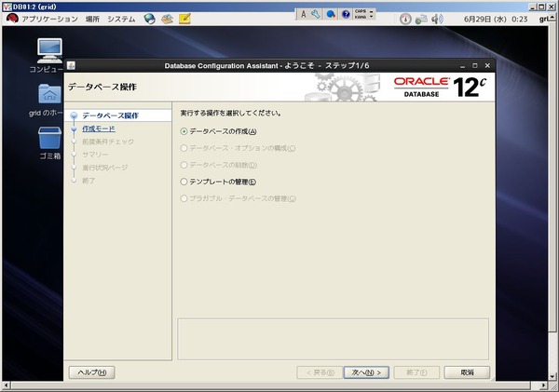Click the 取消 cancel button
The height and width of the screenshot is (392, 559).
coord(467,372)
